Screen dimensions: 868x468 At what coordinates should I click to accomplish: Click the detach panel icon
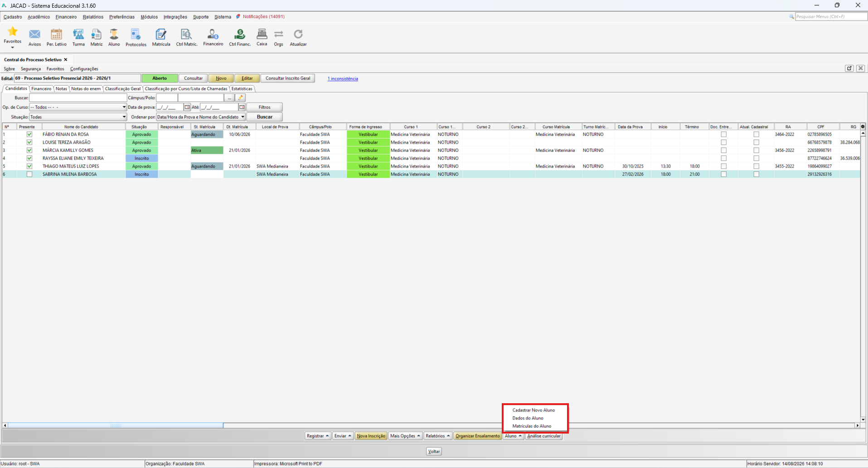(849, 68)
